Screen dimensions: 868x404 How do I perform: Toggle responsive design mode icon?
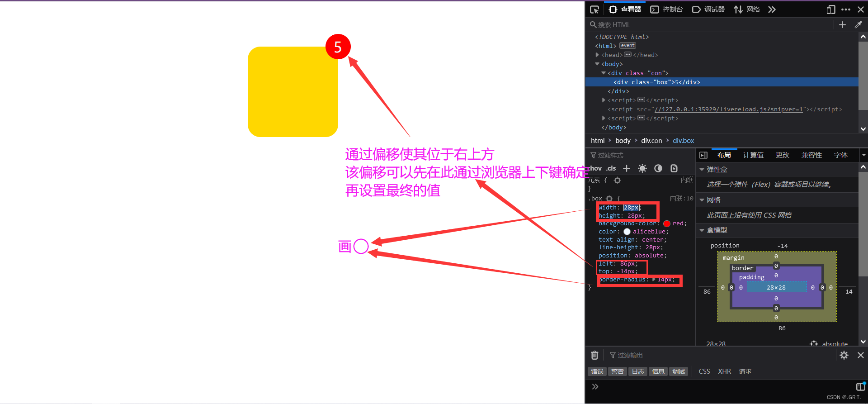point(831,10)
